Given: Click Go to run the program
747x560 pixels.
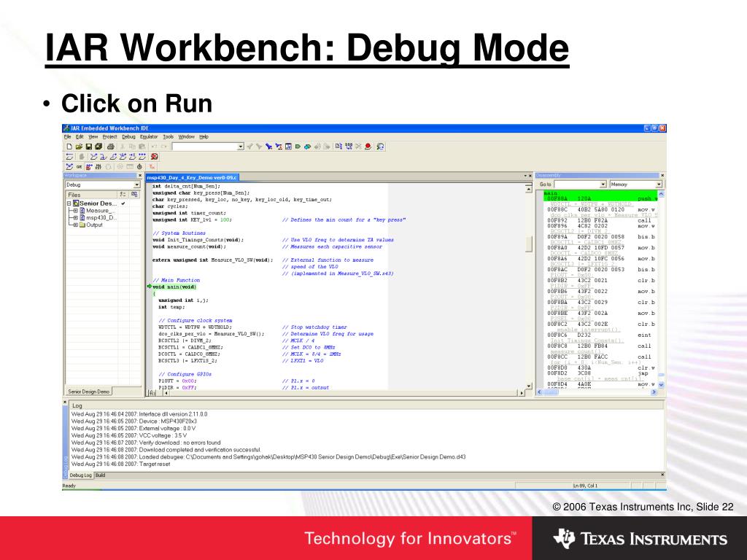Looking at the screenshot, I should (x=142, y=157).
